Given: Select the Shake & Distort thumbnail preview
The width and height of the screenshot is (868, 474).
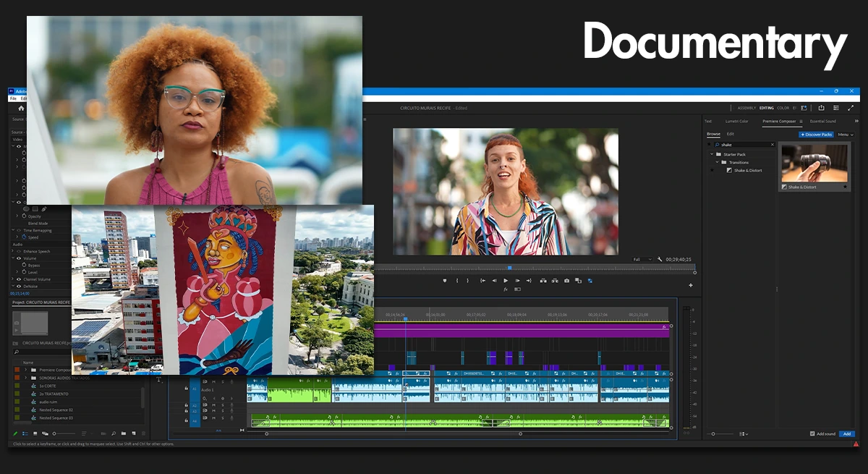Looking at the screenshot, I should 814,163.
